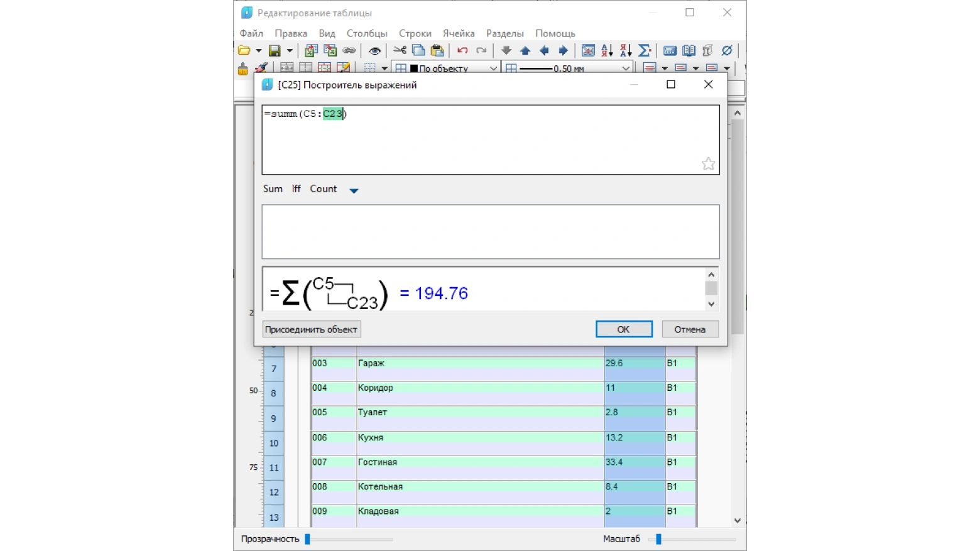The height and width of the screenshot is (551, 980).
Task: Click the scissors Cut icon
Action: pos(400,50)
